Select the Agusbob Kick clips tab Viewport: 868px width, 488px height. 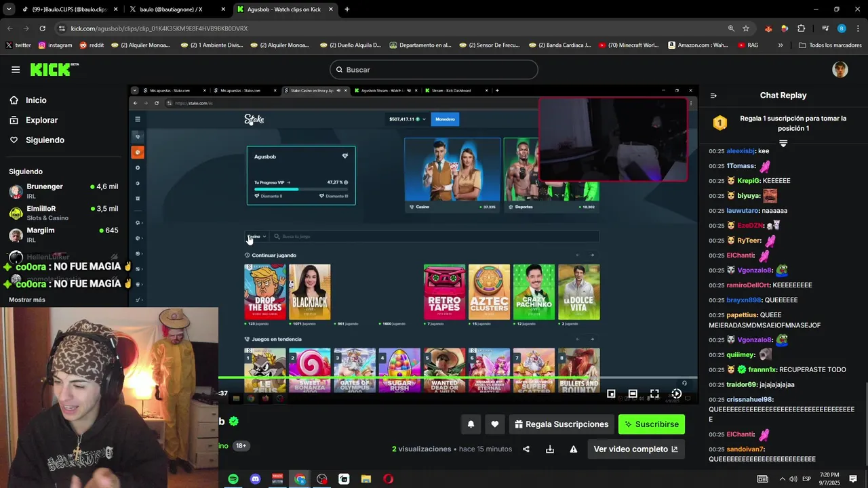click(x=285, y=9)
